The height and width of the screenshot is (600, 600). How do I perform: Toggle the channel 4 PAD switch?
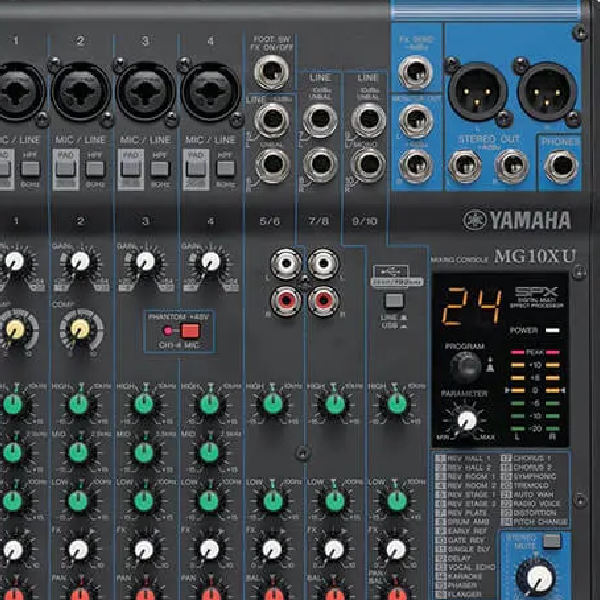(196, 169)
